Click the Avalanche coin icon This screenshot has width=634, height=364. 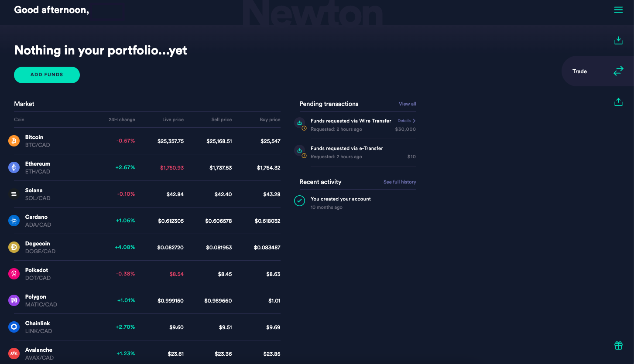[x=14, y=354]
